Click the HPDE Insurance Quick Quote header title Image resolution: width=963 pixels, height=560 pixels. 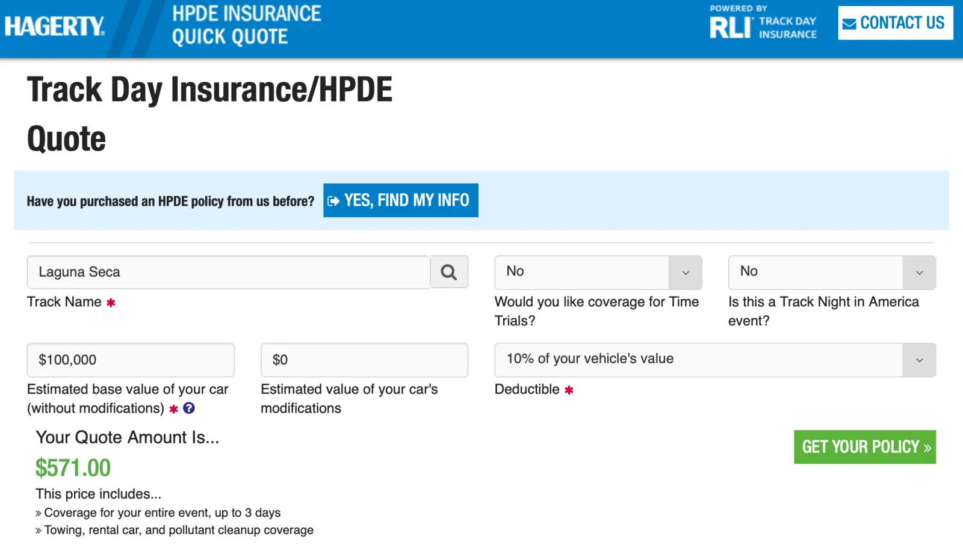tap(246, 25)
